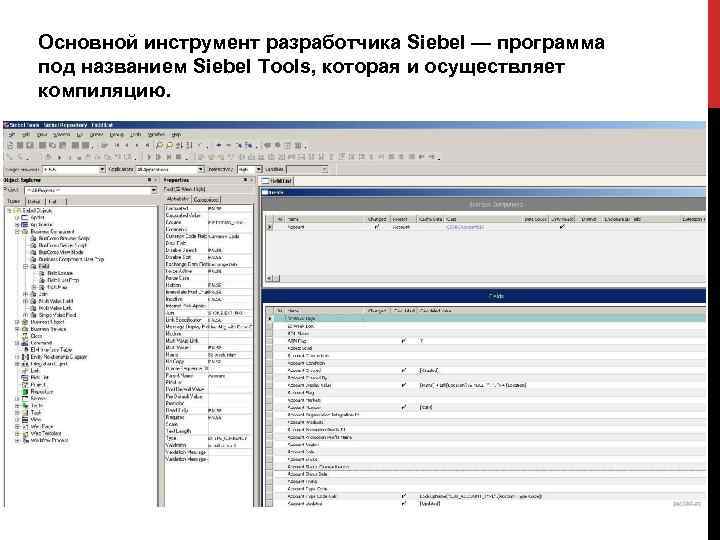Click Changed column header in Business Components list
The width and height of the screenshot is (720, 540).
(377, 219)
